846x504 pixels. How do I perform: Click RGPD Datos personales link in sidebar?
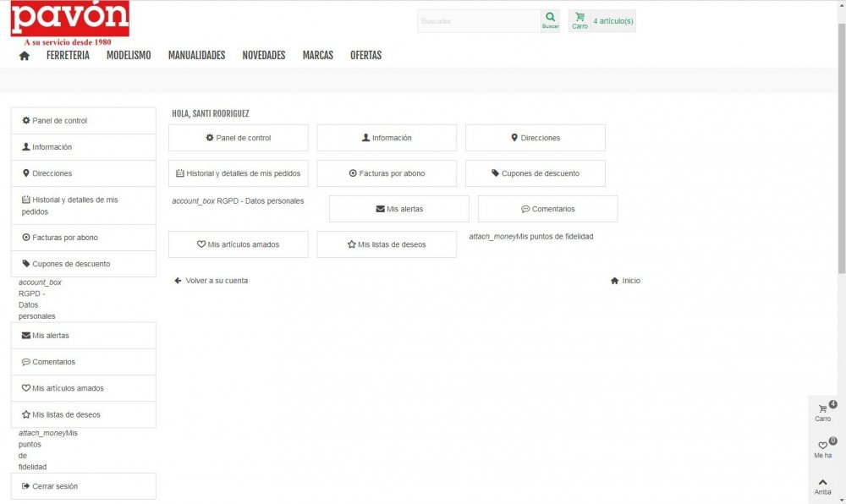(40, 299)
